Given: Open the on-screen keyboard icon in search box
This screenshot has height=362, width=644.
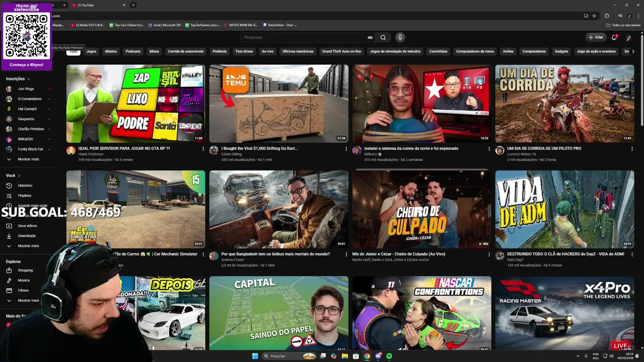Looking at the screenshot, I should click(370, 37).
